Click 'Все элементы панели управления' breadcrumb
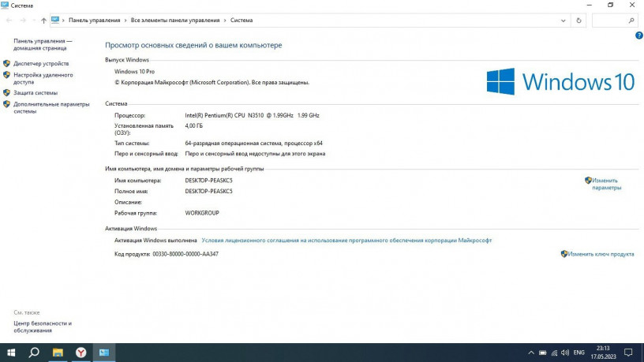 pos(175,21)
